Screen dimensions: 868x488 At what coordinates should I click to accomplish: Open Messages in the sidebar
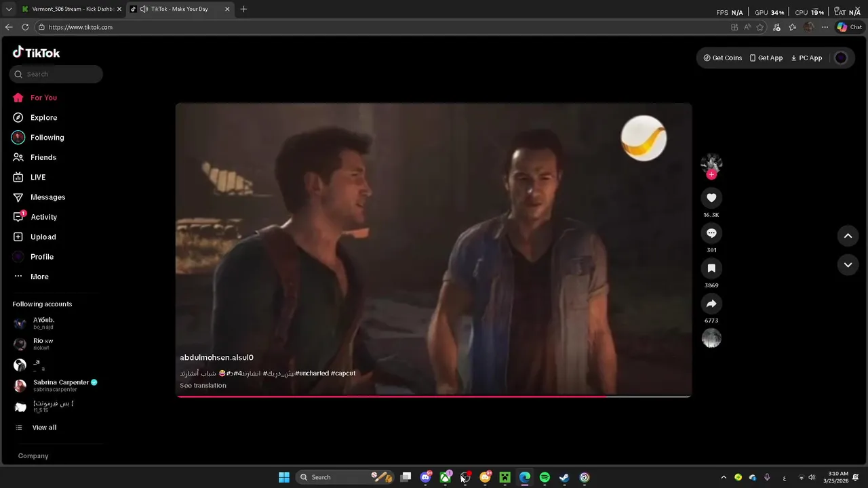pyautogui.click(x=39, y=197)
